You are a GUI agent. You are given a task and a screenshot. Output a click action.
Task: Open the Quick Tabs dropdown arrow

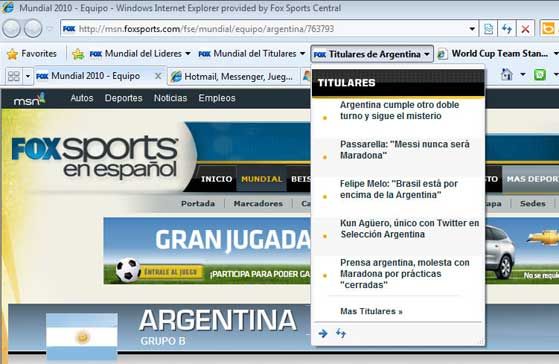[28, 76]
